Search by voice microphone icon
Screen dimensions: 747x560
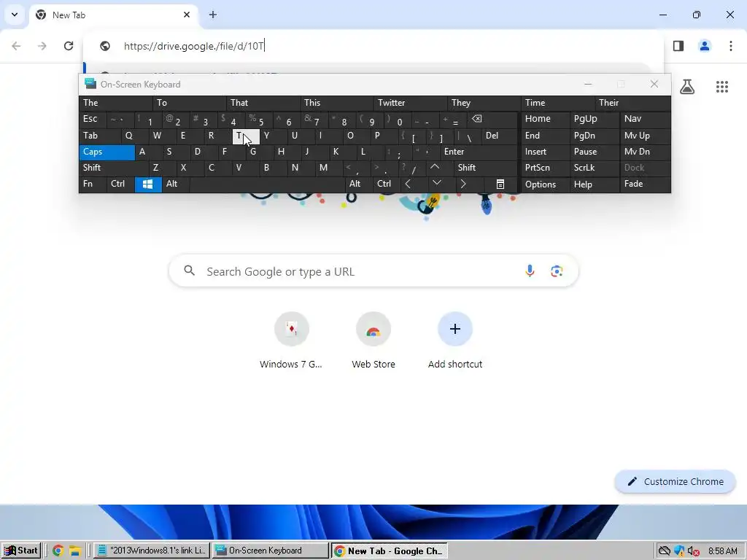pos(530,271)
